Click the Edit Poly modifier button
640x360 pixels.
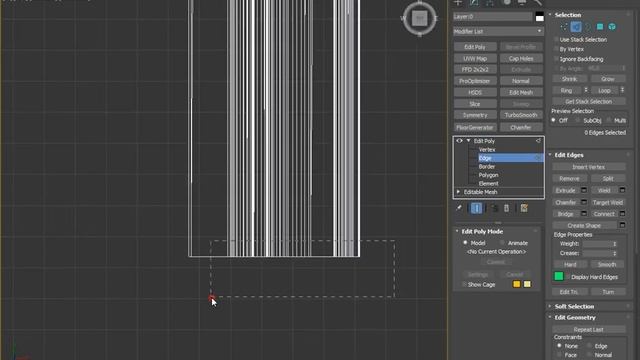coord(475,47)
